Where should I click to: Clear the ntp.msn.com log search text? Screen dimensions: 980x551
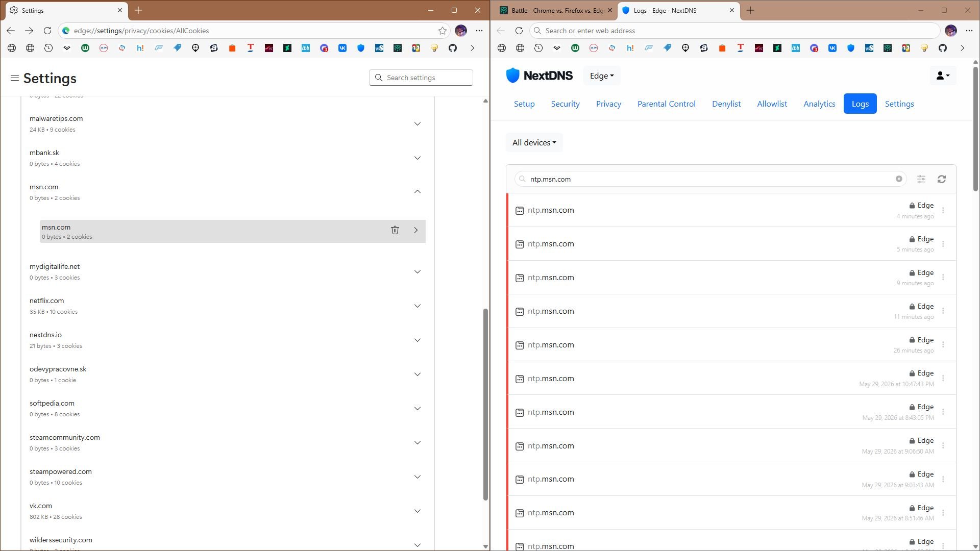(x=899, y=179)
